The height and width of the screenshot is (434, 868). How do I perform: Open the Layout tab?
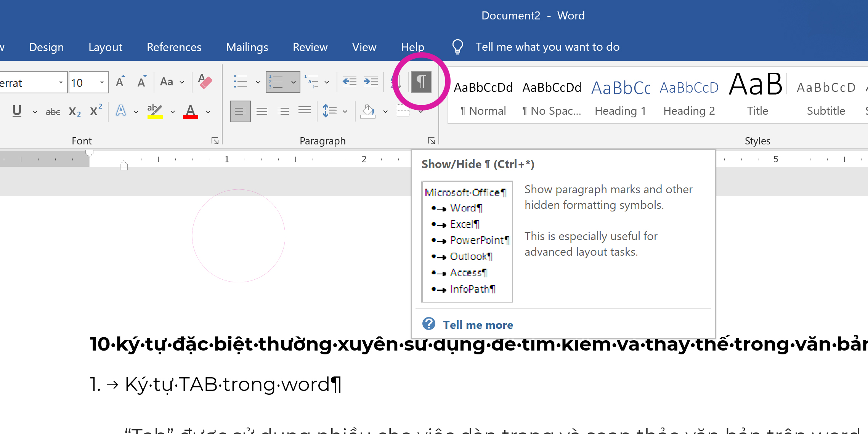[105, 47]
